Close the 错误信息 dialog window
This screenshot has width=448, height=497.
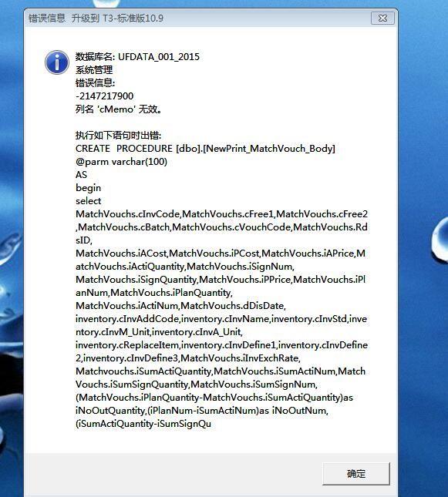click(x=382, y=18)
